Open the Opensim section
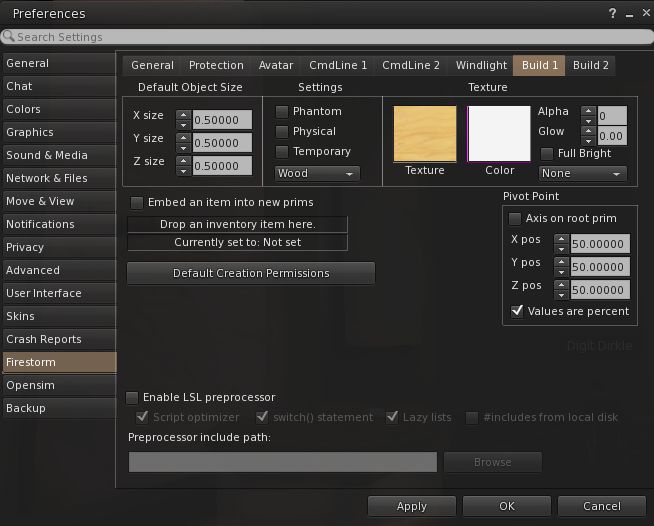Image resolution: width=654 pixels, height=526 pixels. (59, 385)
